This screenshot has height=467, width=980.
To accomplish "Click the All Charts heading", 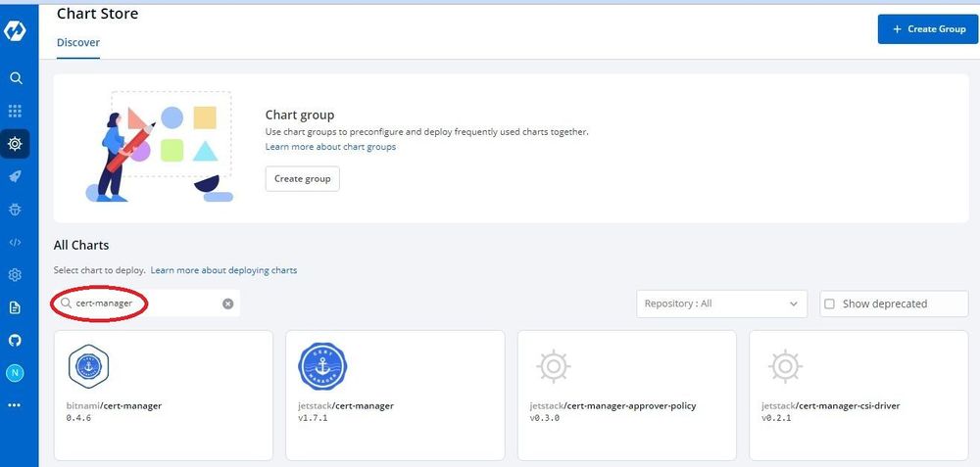I will [x=81, y=246].
